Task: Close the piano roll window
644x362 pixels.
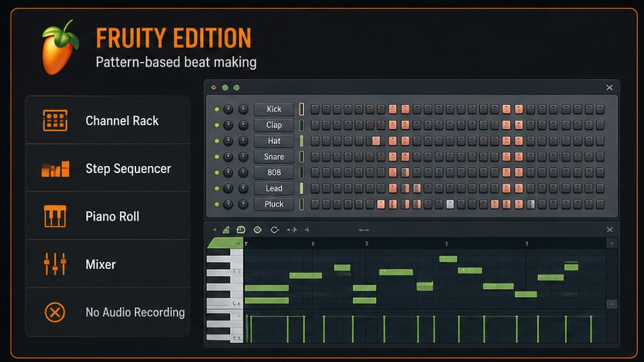Action: [610, 230]
